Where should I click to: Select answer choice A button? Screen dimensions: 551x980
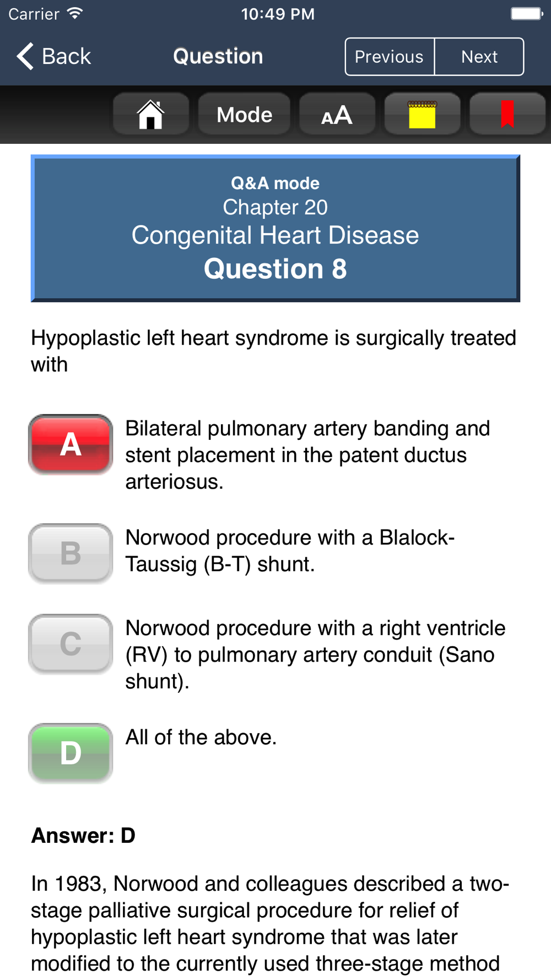(71, 444)
